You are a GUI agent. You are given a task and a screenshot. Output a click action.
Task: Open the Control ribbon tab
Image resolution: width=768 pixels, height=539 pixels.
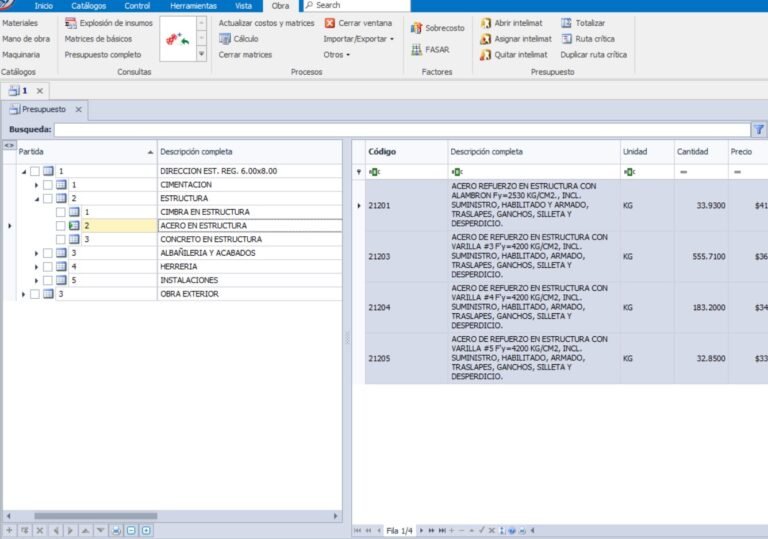tap(137, 6)
